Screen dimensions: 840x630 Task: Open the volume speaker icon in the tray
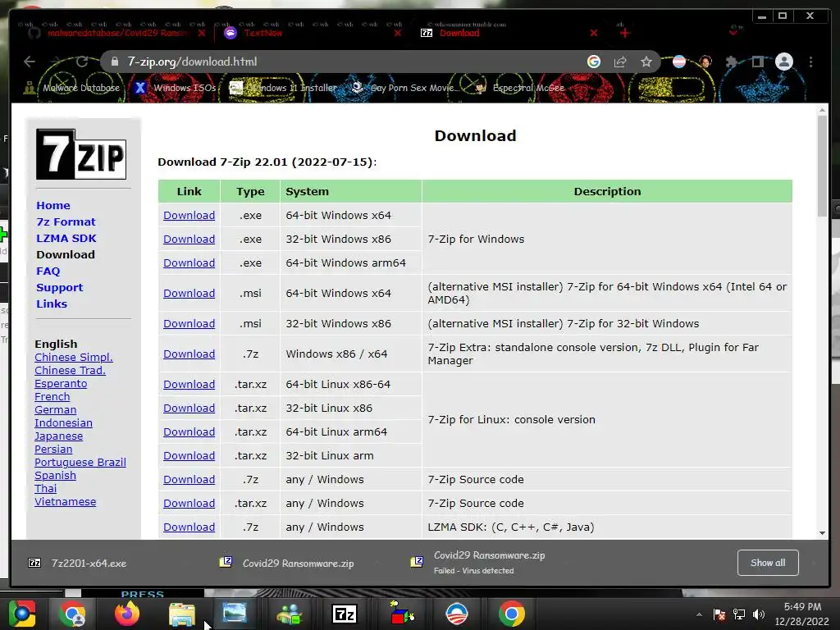pos(759,614)
